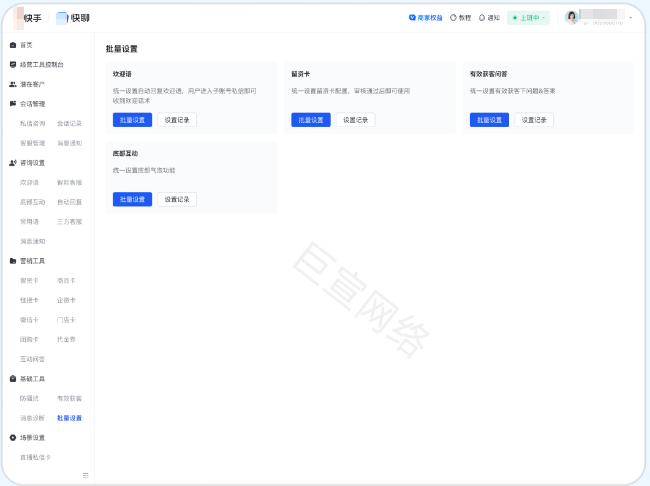The width and height of the screenshot is (650, 486).
Task: Collapse the sidebar with bottom menu icon
Action: point(85,475)
